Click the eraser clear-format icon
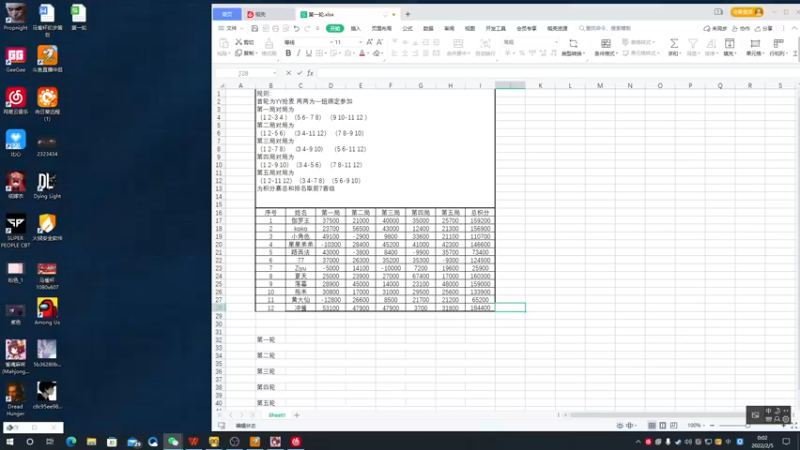The width and height of the screenshot is (800, 450). 377,53
